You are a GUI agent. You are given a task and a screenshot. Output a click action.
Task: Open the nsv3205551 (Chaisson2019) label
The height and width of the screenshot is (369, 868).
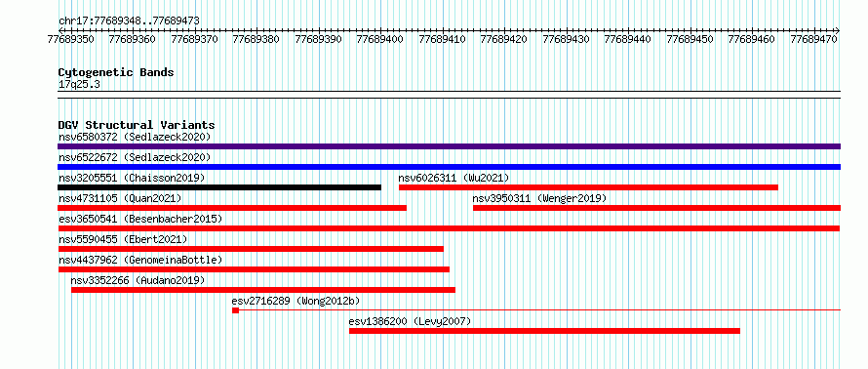coord(132,178)
